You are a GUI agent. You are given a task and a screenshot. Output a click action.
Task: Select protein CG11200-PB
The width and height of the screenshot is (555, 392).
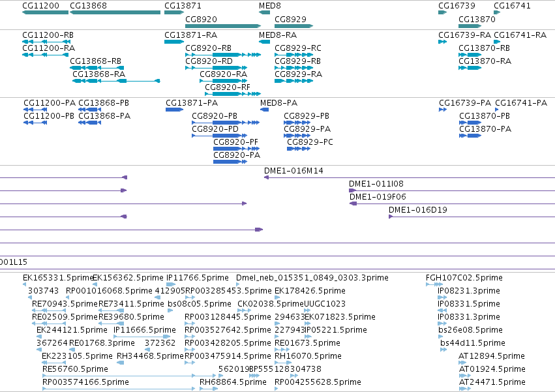[49, 116]
